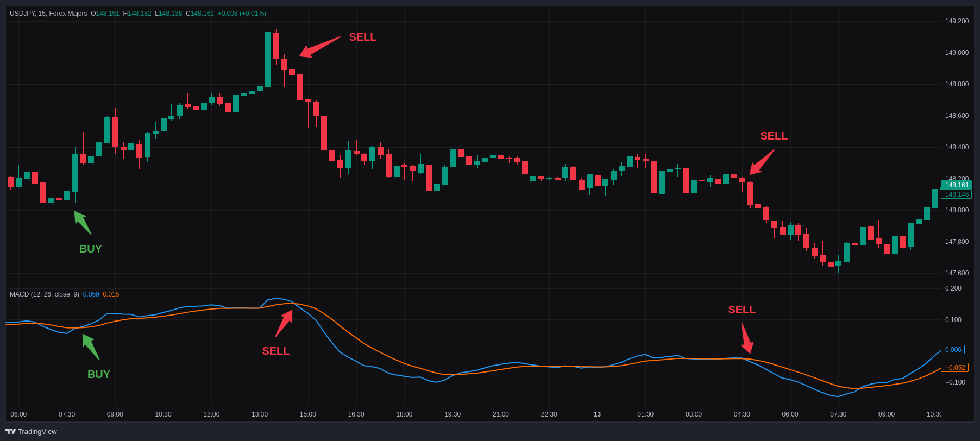Click the 147.600 price axis label
Viewport: 980px width, 441px height.
pos(957,273)
